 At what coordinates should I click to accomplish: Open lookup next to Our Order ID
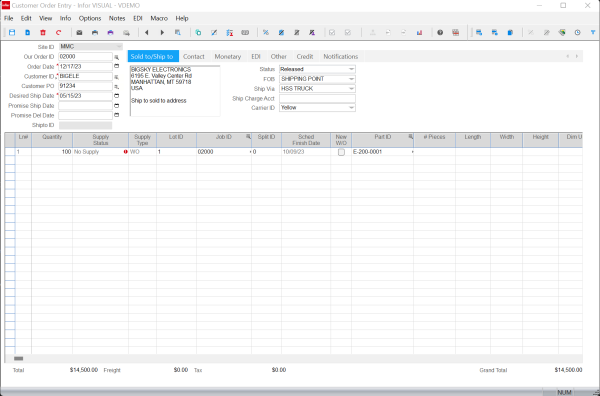click(117, 57)
